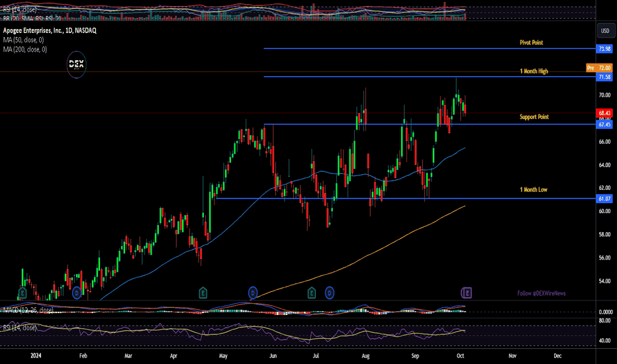
Task: Select the 71.58 price axis label
Action: click(x=604, y=77)
